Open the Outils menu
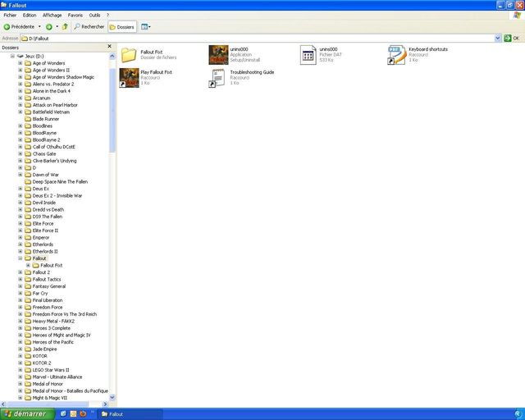The width and height of the screenshot is (525, 420). pos(94,15)
